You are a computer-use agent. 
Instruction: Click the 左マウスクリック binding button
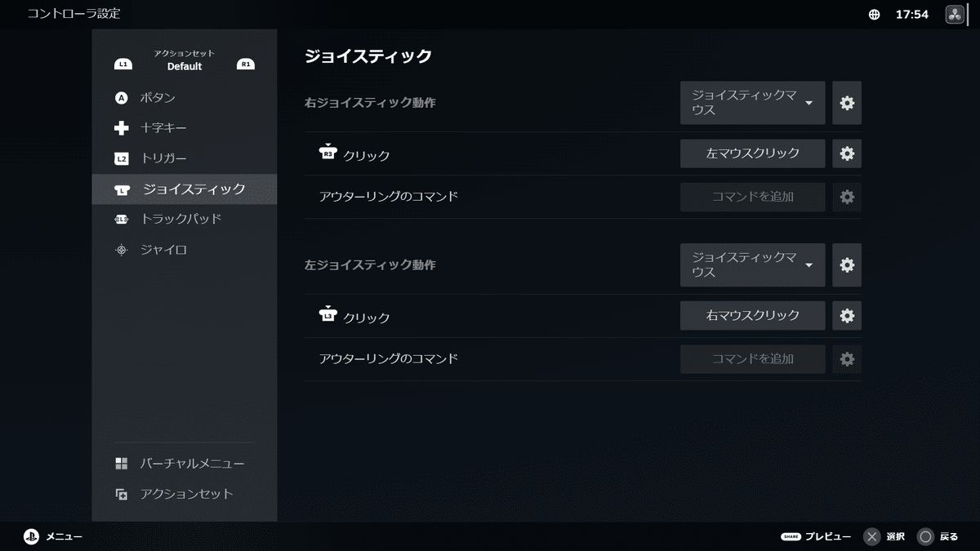[x=752, y=153]
